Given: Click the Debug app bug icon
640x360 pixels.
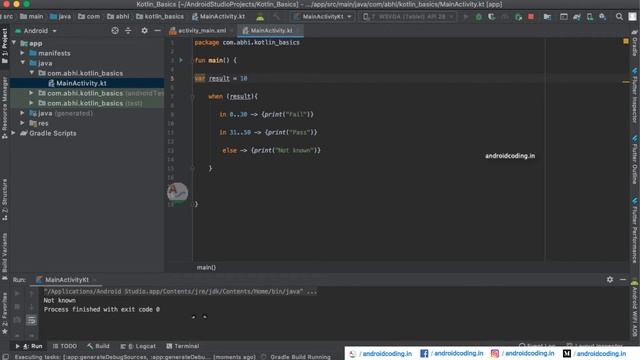Looking at the screenshot, I should (479, 17).
